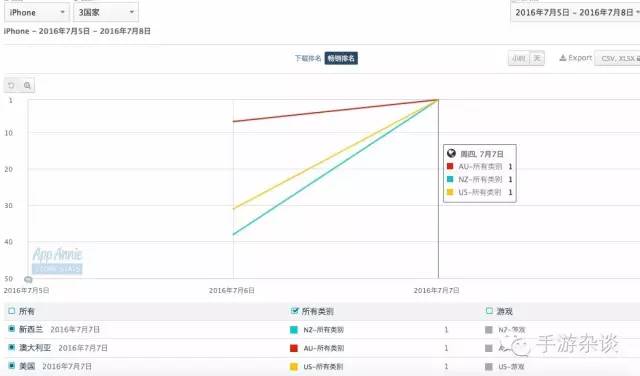
Task: Check the 游戏 checkbox
Action: click(x=489, y=311)
